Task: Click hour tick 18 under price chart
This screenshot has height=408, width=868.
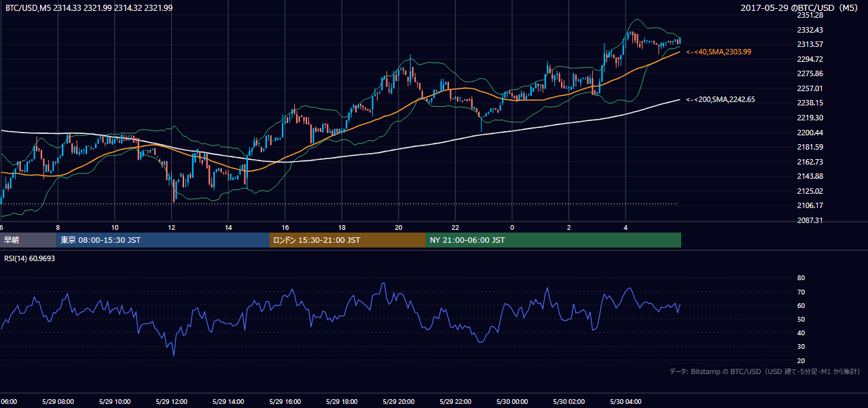Action: (x=342, y=227)
